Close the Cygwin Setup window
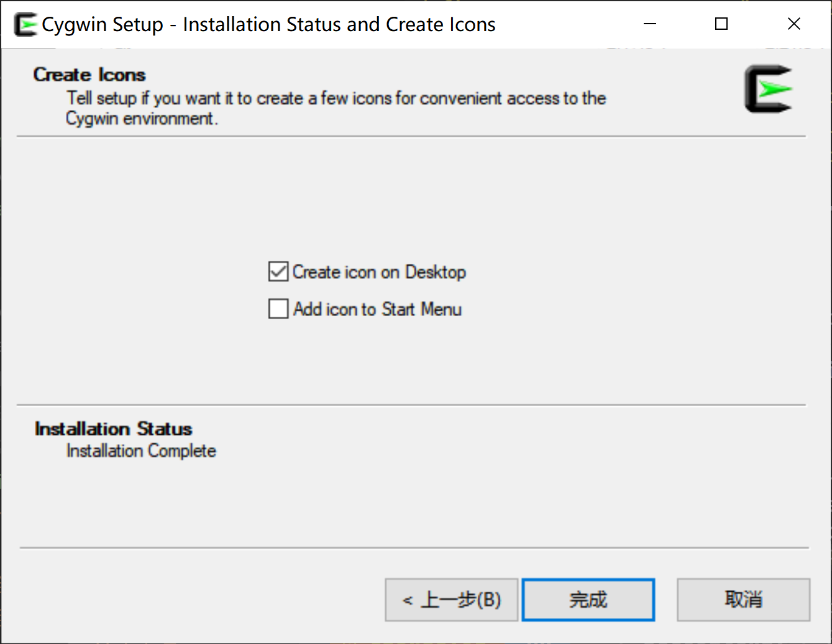Screen dimensions: 832x644 tap(793, 24)
